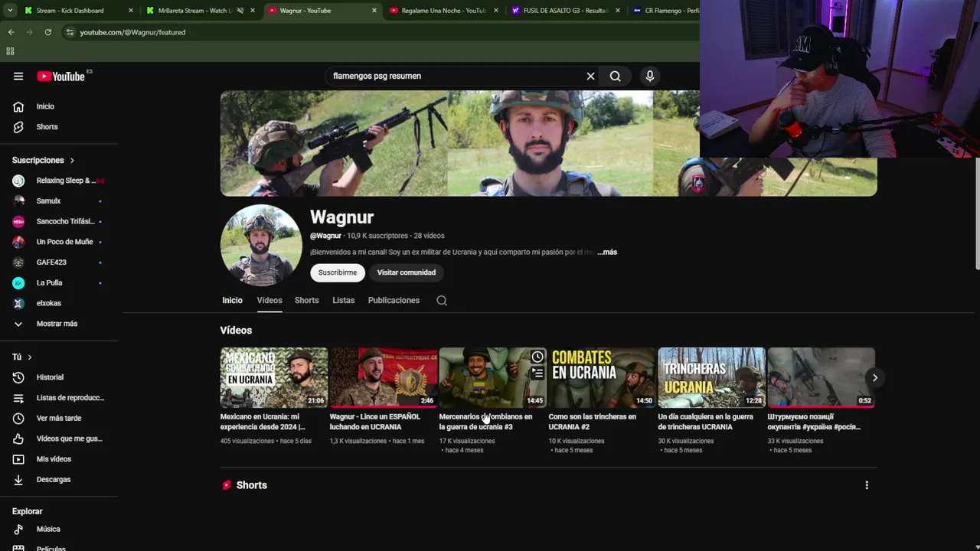Expand the Tú section chevron
Viewport: 980px width, 551px height.
coord(30,357)
